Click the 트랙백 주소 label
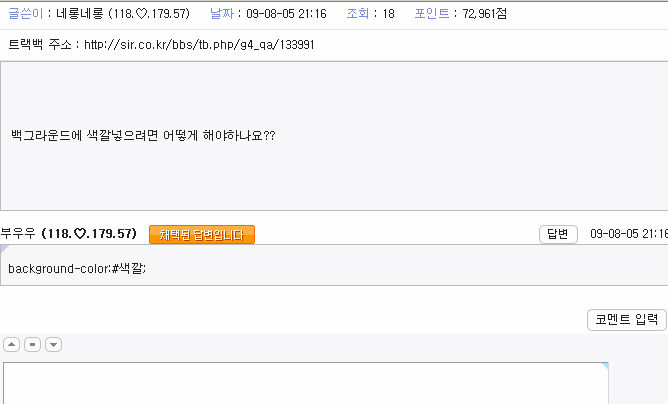The width and height of the screenshot is (668, 404). 38,45
